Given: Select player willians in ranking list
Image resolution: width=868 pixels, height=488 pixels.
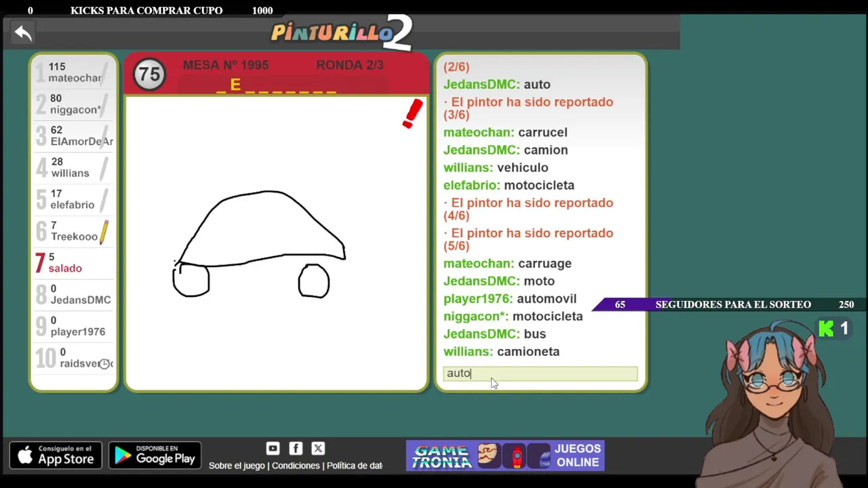Looking at the screenshot, I should 73,167.
